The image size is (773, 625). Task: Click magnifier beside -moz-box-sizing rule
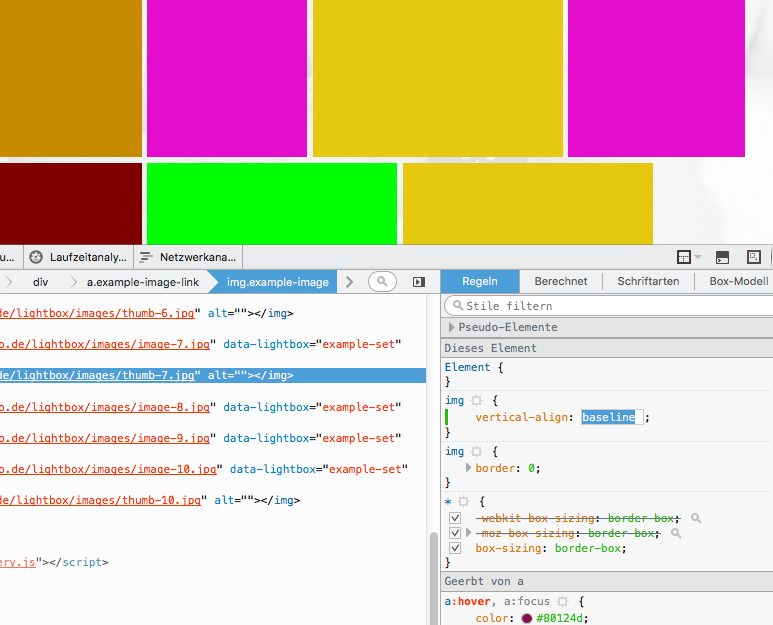[x=676, y=533]
